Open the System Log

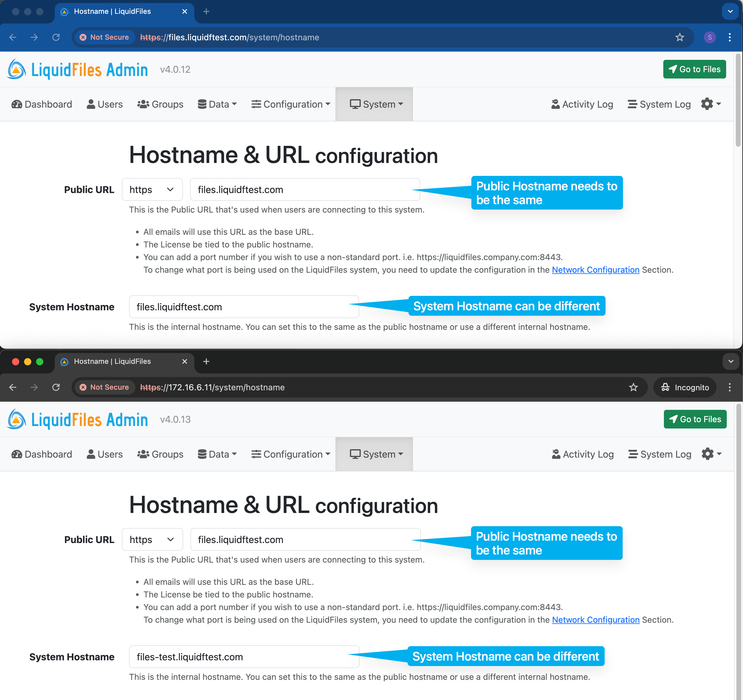point(659,104)
